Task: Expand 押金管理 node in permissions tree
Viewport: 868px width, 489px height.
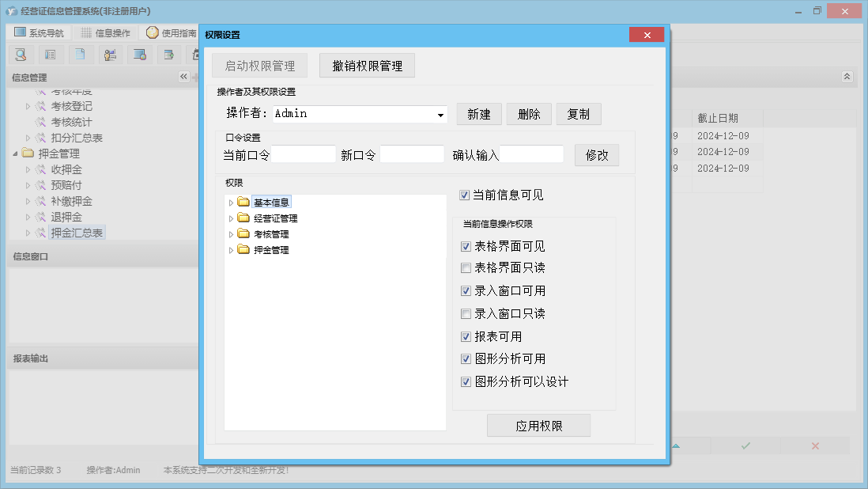Action: (x=232, y=250)
